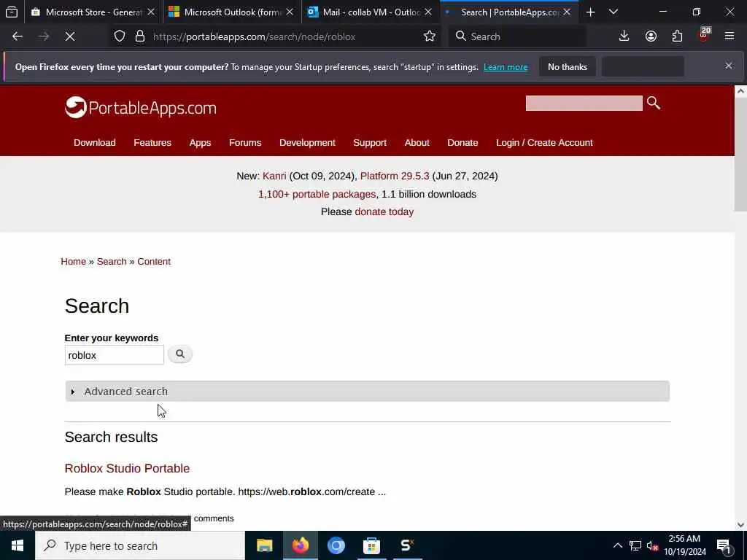Open a new tab with plus button
This screenshot has height=560, width=747.
590,12
